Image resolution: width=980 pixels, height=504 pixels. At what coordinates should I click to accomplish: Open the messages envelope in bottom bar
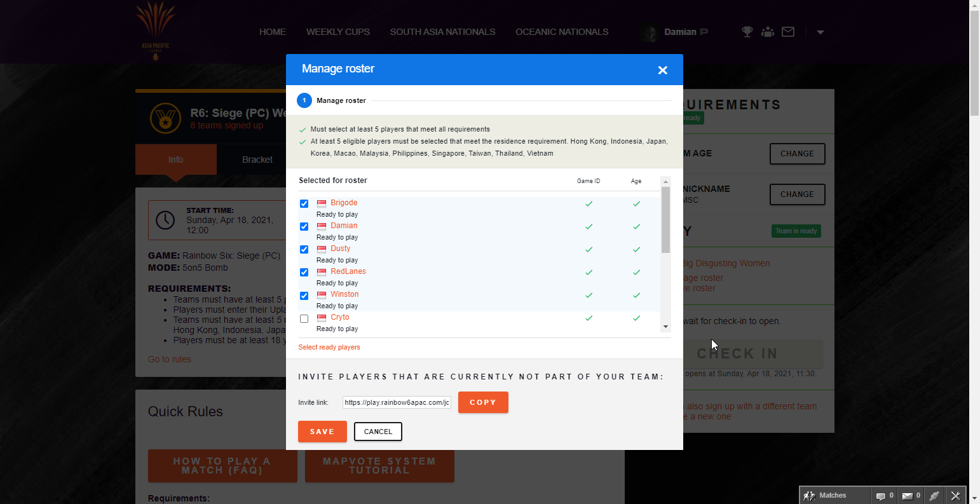(908, 496)
